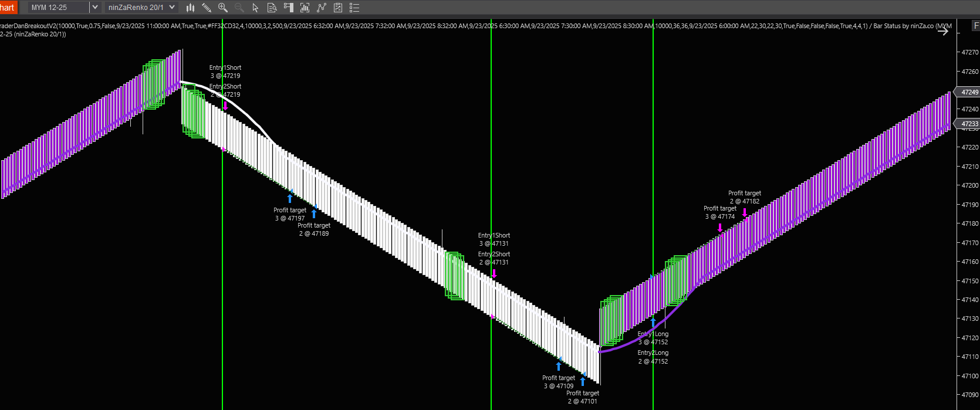The image size is (980, 410).
Task: Click the 47249 price marker on axis
Action: click(969, 92)
